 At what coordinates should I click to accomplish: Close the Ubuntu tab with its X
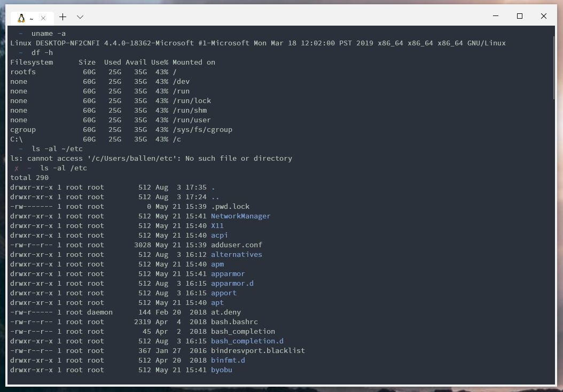(x=43, y=17)
